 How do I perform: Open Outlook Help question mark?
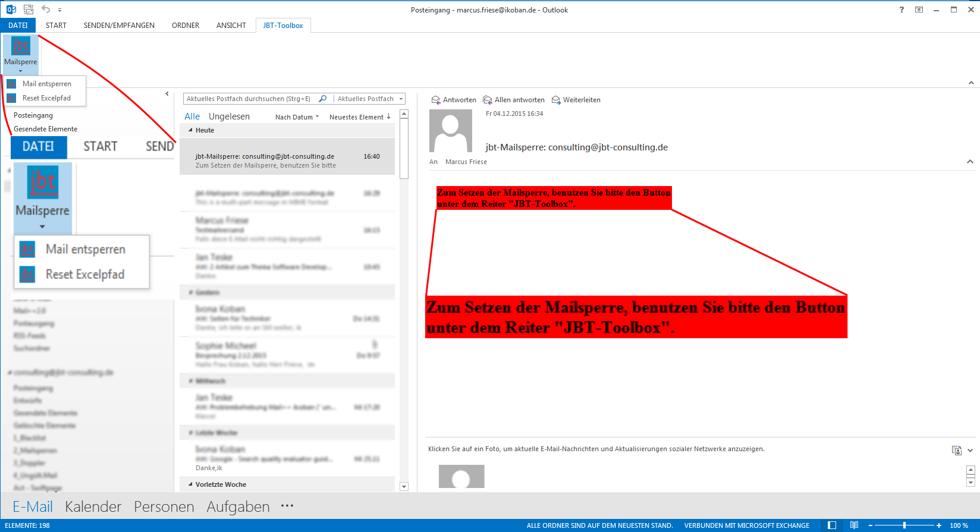click(x=902, y=10)
